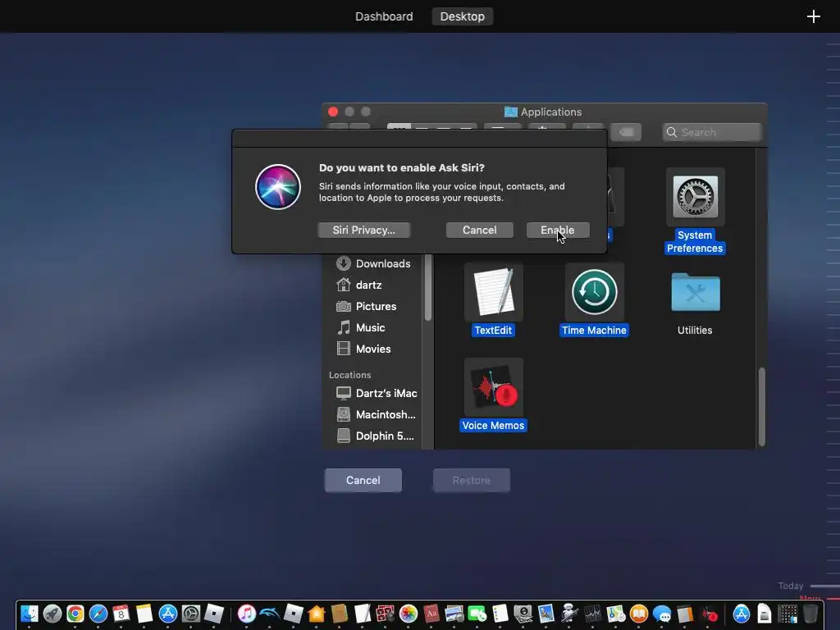Viewport: 840px width, 630px height.
Task: Open Dolphin emulator from the Dock
Action: coord(269,614)
